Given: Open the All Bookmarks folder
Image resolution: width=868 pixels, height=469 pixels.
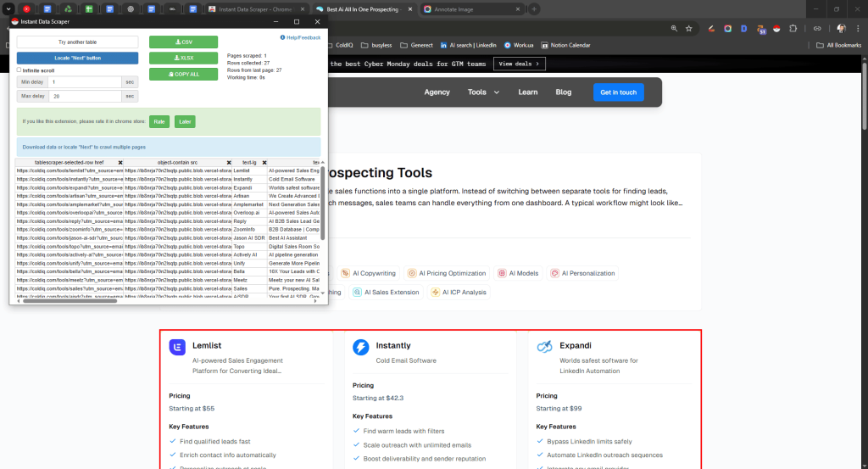Looking at the screenshot, I should 838,46.
